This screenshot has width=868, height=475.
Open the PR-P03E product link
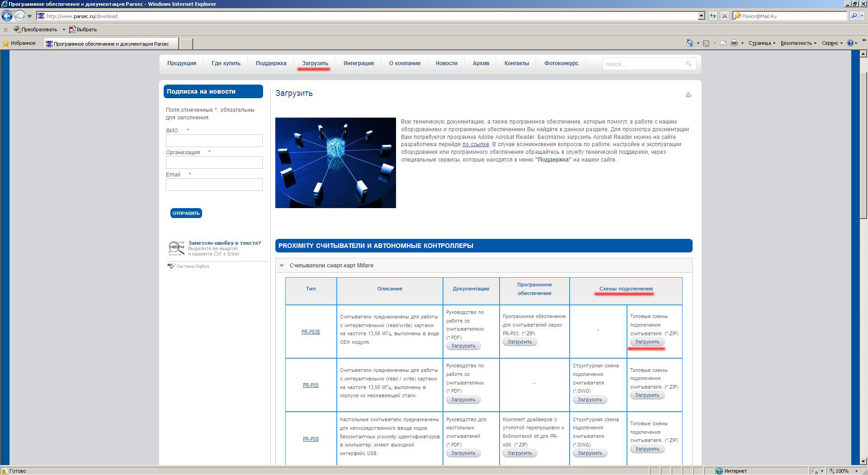click(x=311, y=332)
